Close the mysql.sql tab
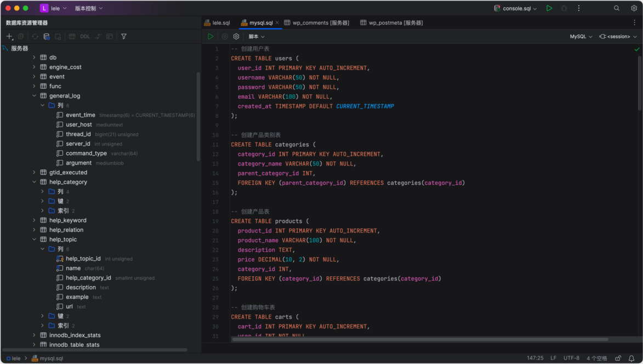Viewport: 643px width, 364px height. click(x=277, y=22)
